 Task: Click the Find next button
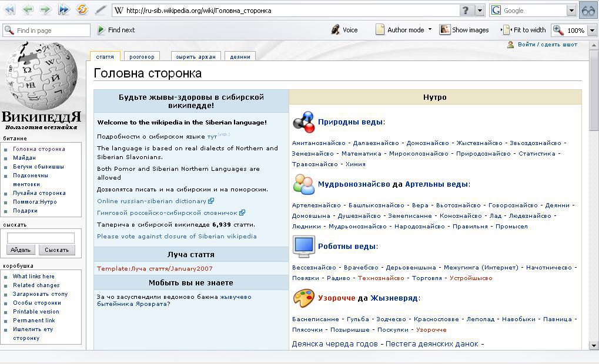[116, 30]
